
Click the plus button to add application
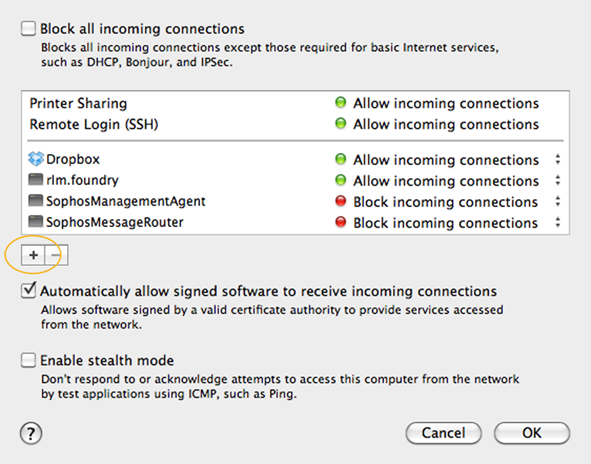(33, 255)
